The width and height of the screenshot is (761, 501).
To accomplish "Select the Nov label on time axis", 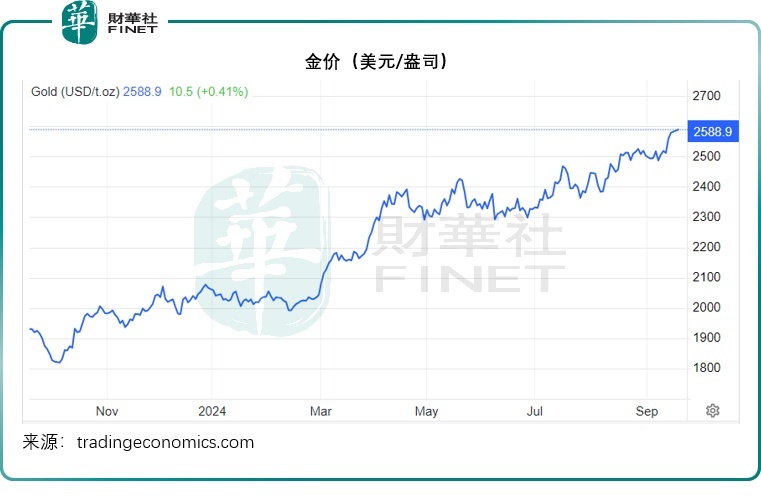I will point(107,411).
